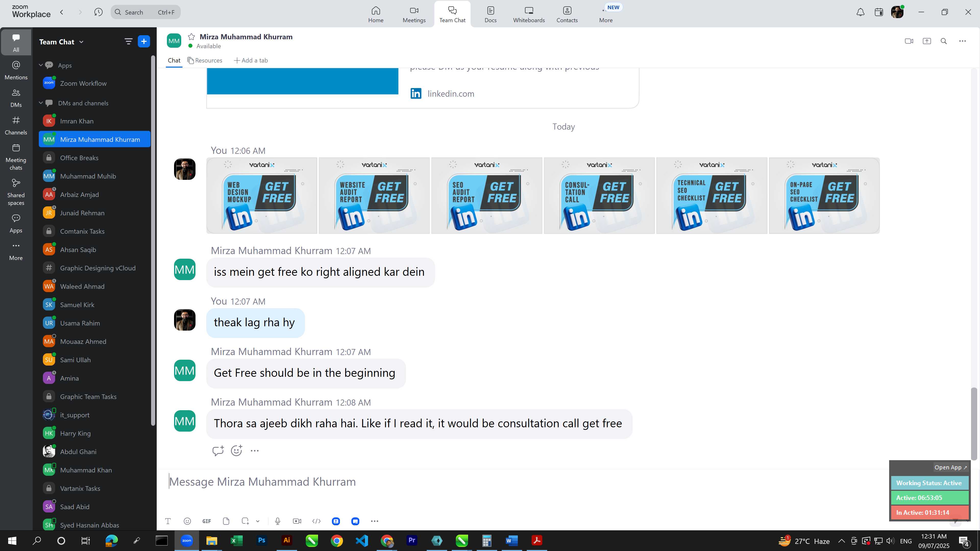Open profile avatar menu
This screenshot has width=980, height=551.
[898, 12]
